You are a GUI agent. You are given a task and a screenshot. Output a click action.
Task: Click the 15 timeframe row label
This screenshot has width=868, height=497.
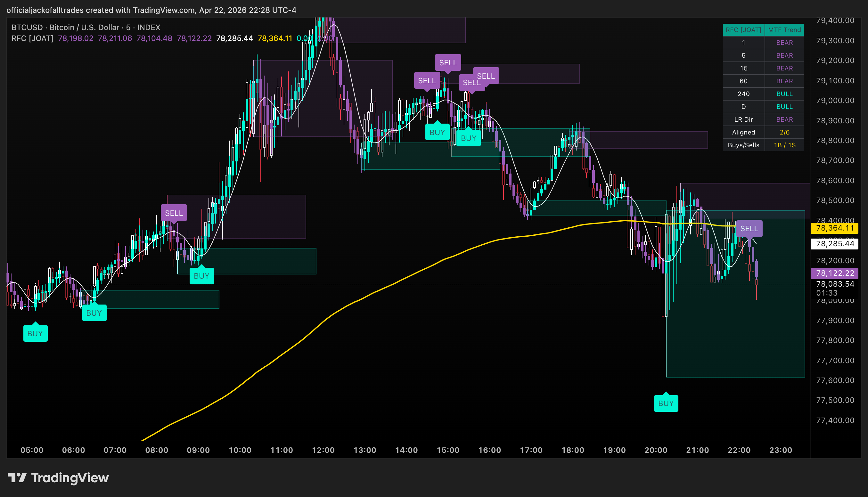point(743,68)
